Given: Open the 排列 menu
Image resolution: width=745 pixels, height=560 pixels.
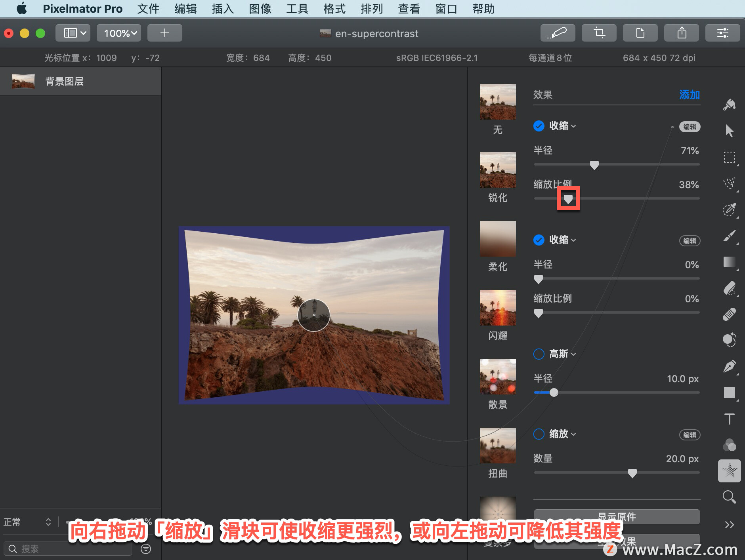Looking at the screenshot, I should (372, 9).
